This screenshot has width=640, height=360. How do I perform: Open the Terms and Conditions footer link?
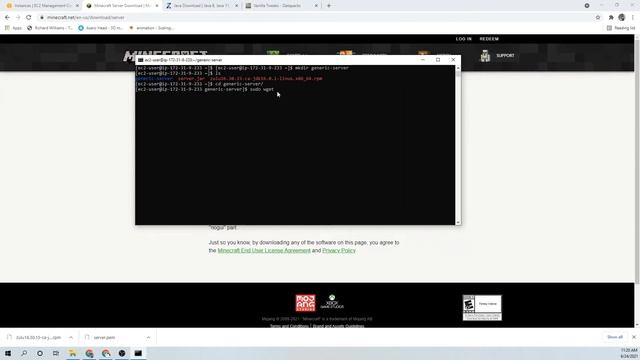click(289, 326)
